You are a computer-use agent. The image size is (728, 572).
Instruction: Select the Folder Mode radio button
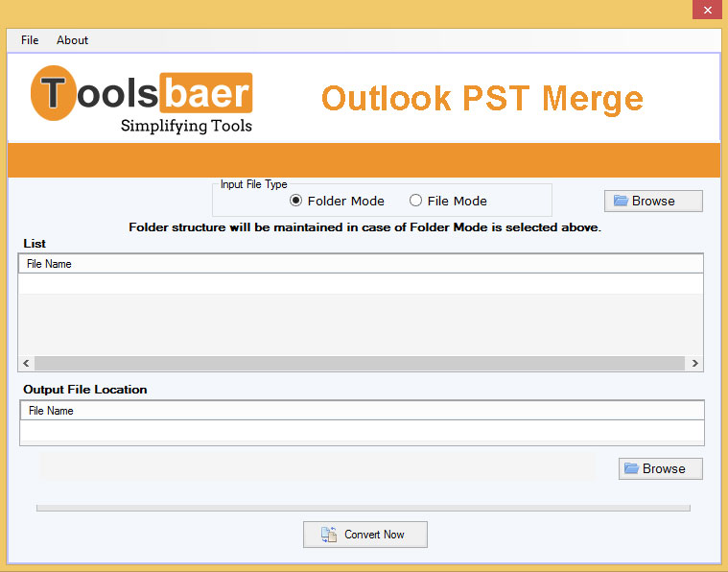(x=296, y=201)
